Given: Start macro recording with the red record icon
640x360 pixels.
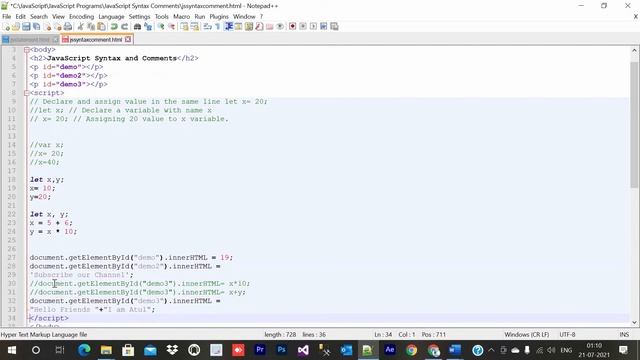Looking at the screenshot, I should click(292, 27).
